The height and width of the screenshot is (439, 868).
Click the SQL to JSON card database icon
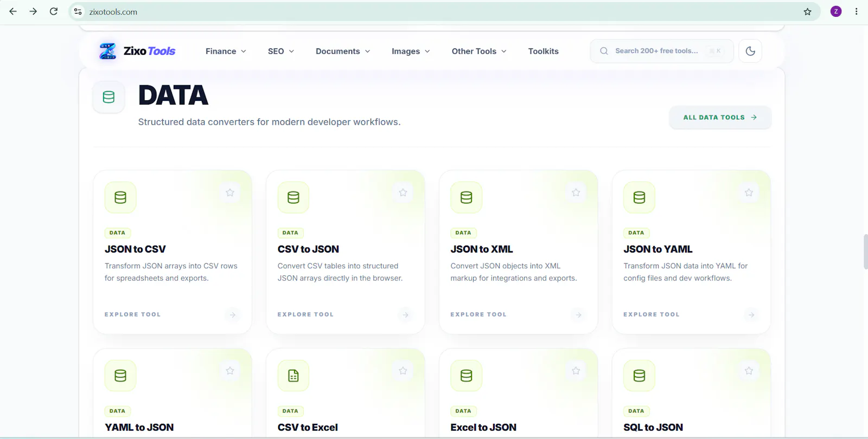639,376
